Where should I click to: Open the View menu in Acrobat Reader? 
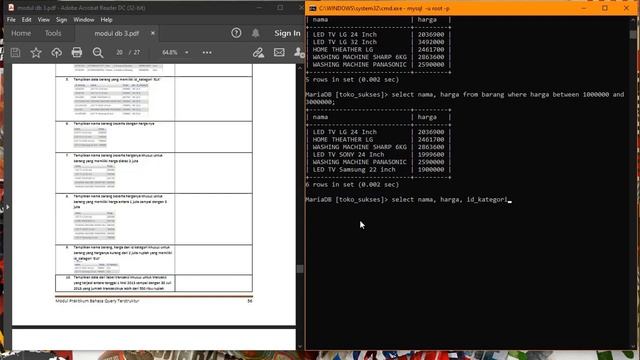point(43,20)
